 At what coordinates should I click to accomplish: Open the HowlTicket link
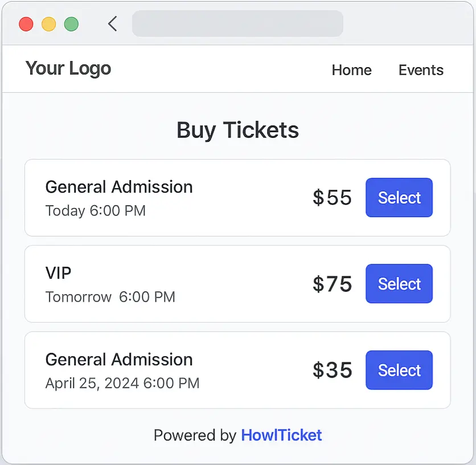click(281, 435)
